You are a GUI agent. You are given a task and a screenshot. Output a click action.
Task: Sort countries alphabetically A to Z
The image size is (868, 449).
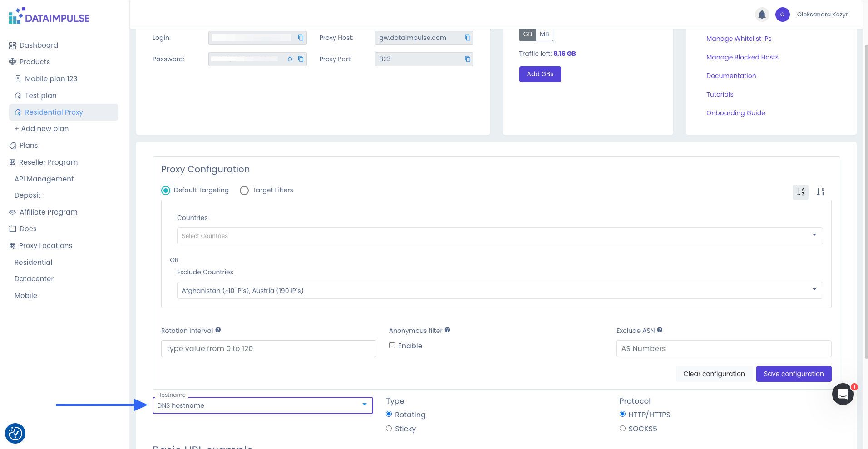(800, 192)
